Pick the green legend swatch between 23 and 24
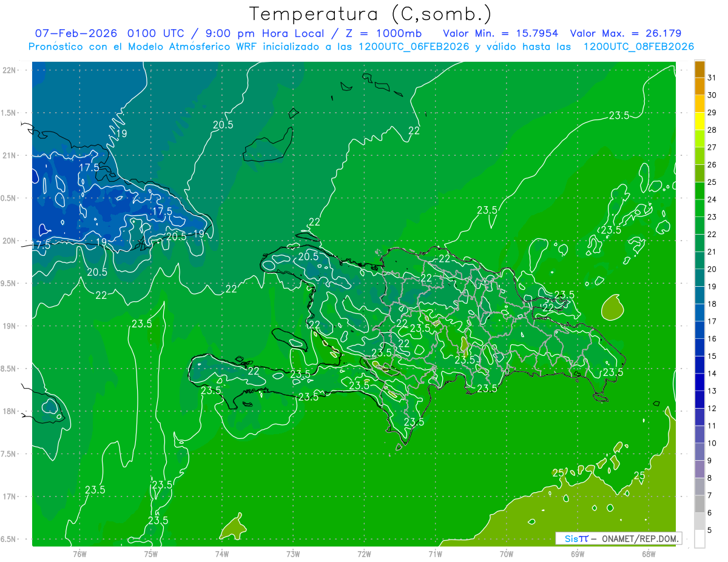Screen dimensions: 728x562 [x=700, y=208]
